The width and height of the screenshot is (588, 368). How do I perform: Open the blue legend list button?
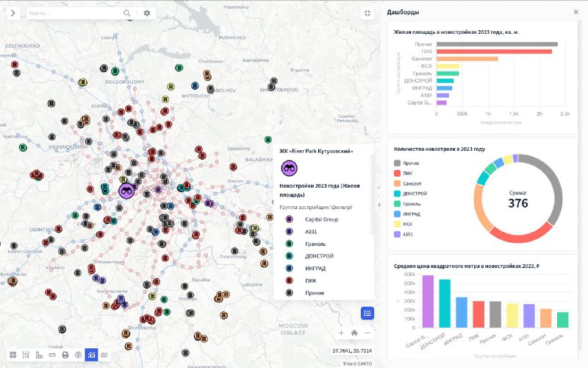tap(367, 314)
